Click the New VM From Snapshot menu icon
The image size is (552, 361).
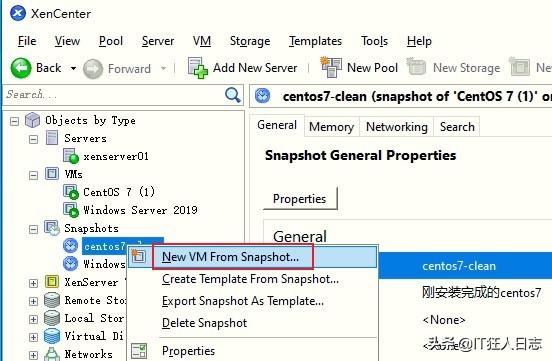(138, 256)
